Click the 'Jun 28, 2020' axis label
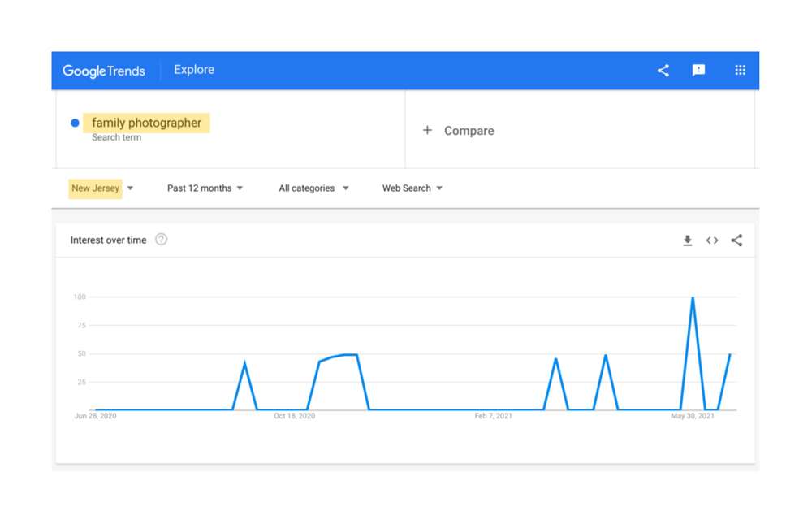This screenshot has width=812, height=524. 95,416
